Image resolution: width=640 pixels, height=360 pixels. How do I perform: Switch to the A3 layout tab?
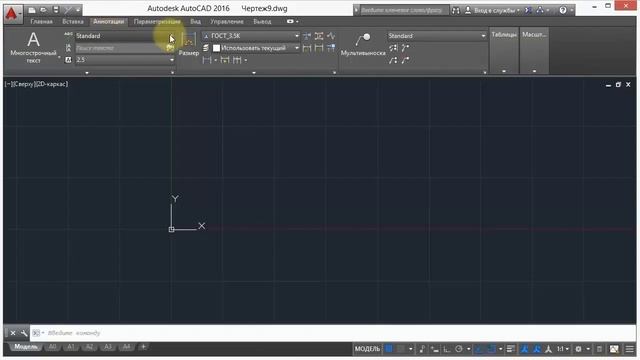108,347
